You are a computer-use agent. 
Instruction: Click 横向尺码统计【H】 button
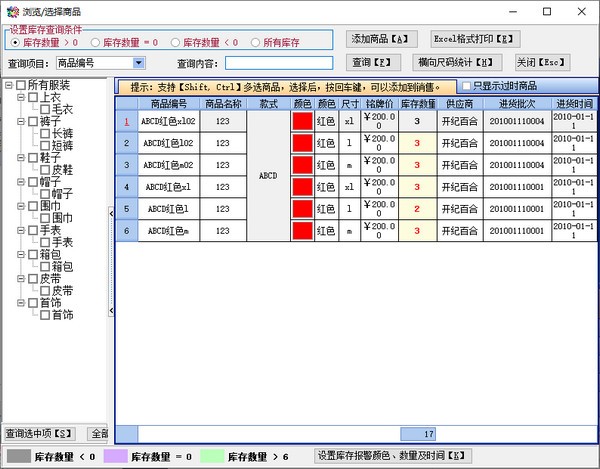pos(457,62)
